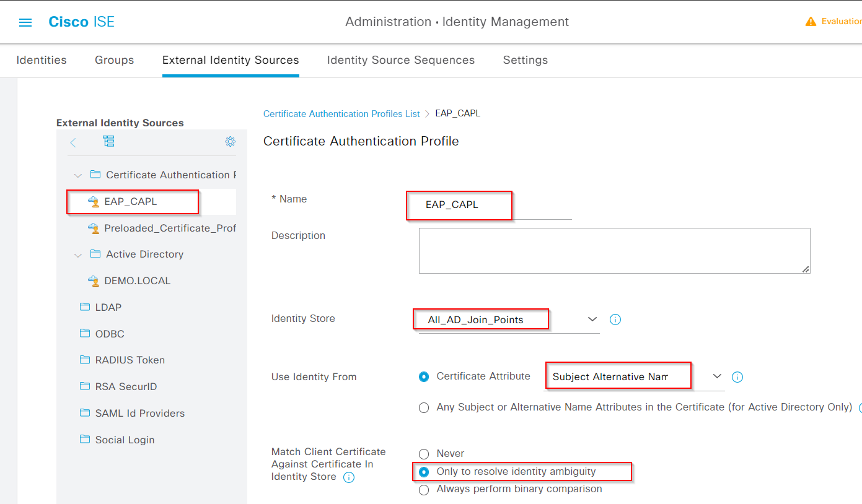Click the Description text area

click(x=615, y=251)
